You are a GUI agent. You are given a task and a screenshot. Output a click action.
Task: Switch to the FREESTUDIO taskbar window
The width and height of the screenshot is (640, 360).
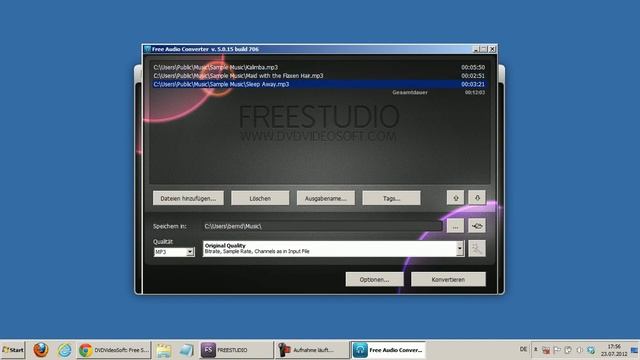click(x=236, y=350)
